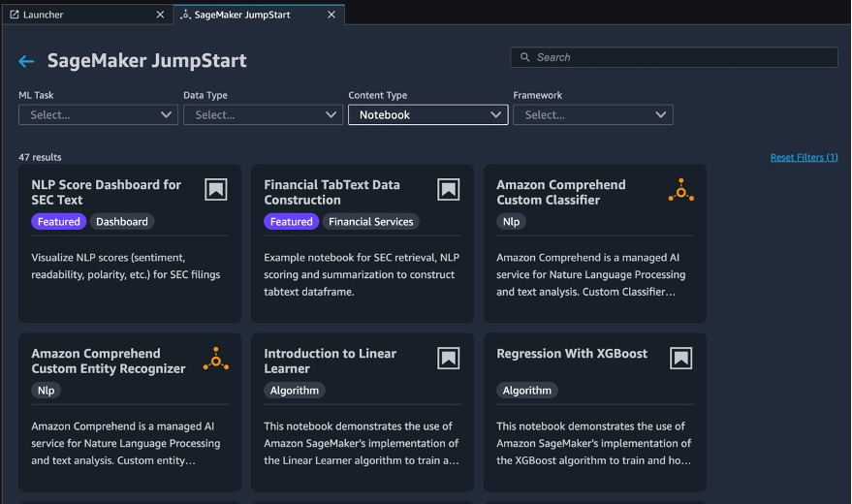Click Nlp tag on Custom Entity Recognizer card

tap(47, 391)
